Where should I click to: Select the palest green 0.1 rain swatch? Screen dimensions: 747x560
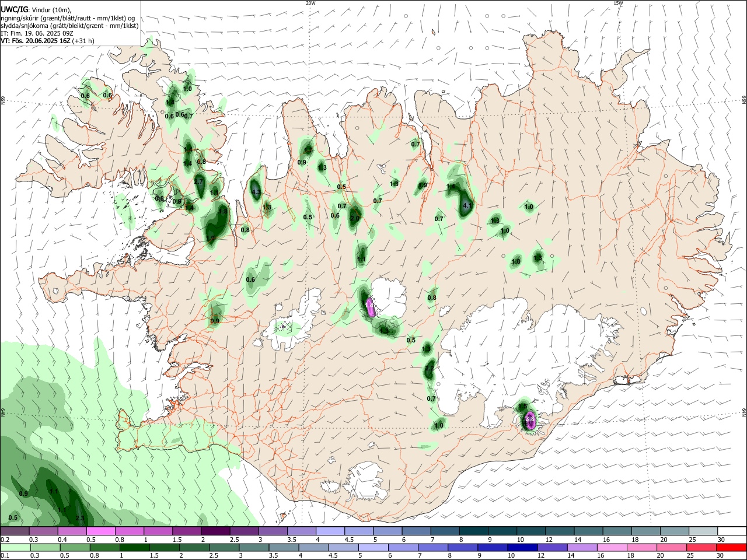pyautogui.click(x=15, y=547)
